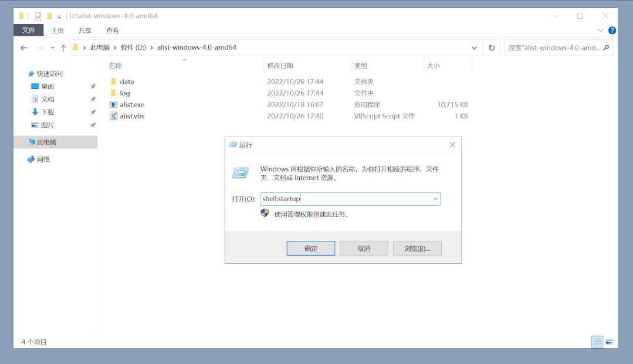The image size is (633, 364).
Task: Expand the ribbon with the chevron
Action: [x=600, y=30]
